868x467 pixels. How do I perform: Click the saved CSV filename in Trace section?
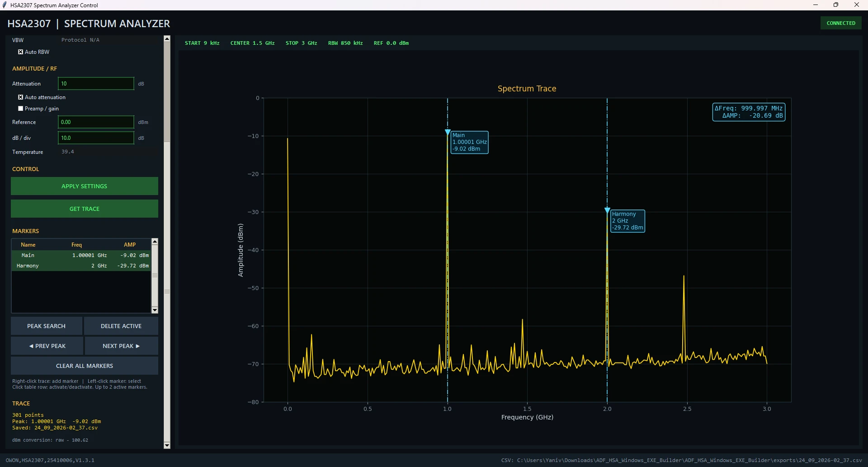66,428
